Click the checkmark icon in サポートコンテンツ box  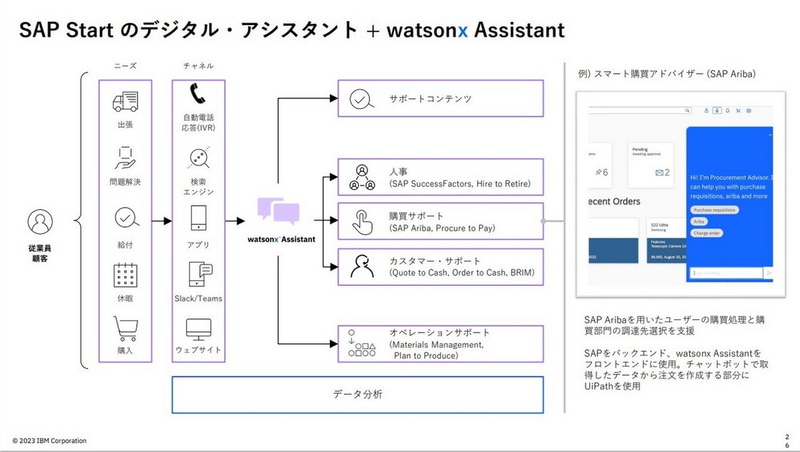[362, 99]
